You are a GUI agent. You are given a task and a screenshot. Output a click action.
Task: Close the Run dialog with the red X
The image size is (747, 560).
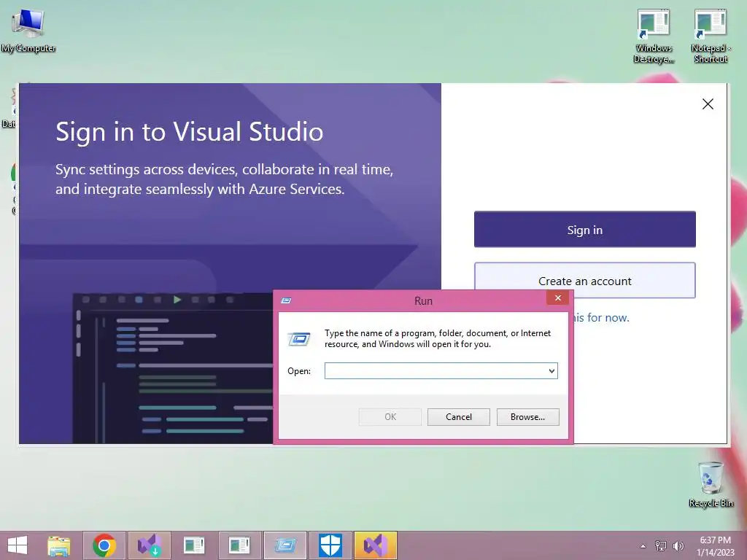tap(558, 298)
